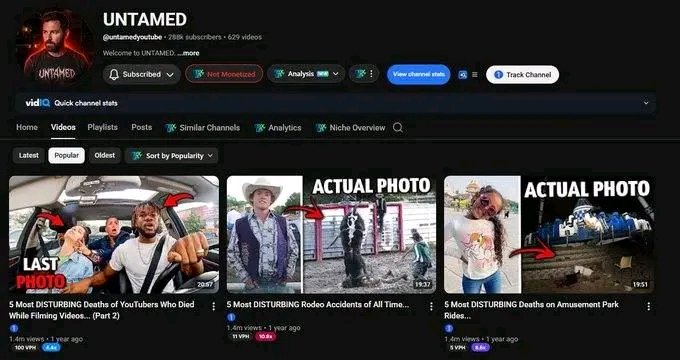Click the small blue icon beside View channel stats
Image resolution: width=680 pixels, height=360 pixels.
tap(463, 75)
